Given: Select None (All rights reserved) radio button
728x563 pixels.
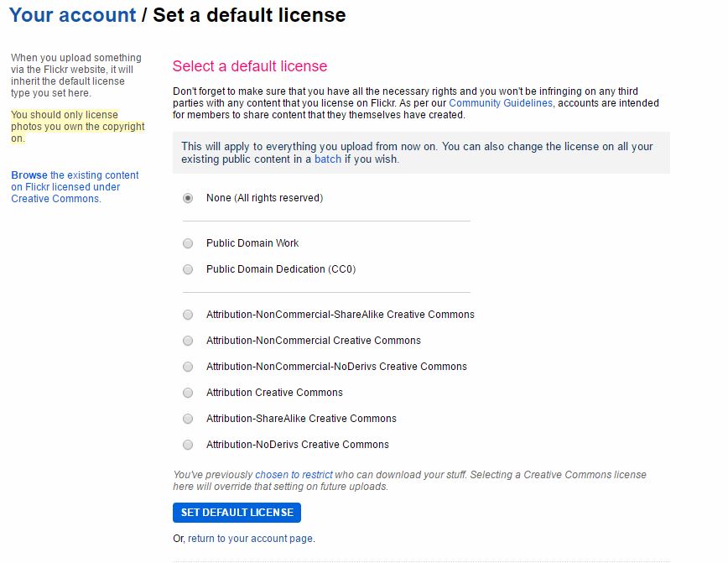Looking at the screenshot, I should (x=188, y=198).
